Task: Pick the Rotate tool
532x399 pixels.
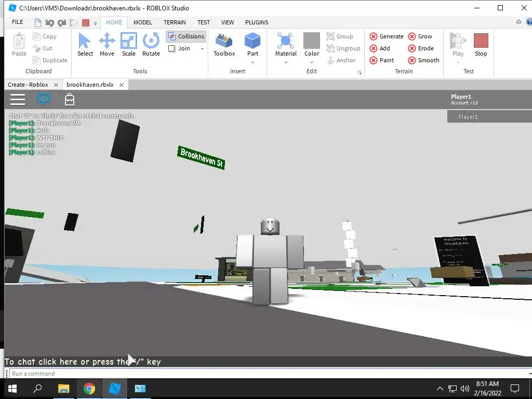Action: [151, 45]
